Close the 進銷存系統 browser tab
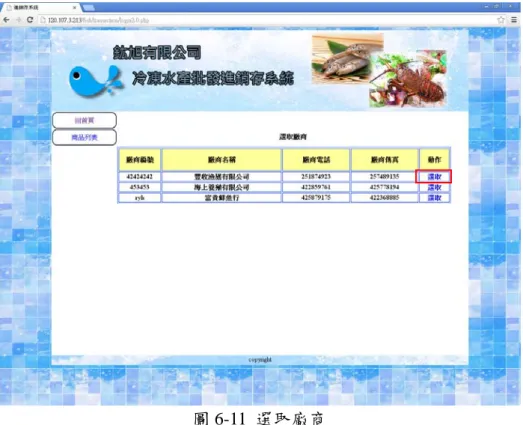This screenshot has width=523, height=425. coord(74,7)
